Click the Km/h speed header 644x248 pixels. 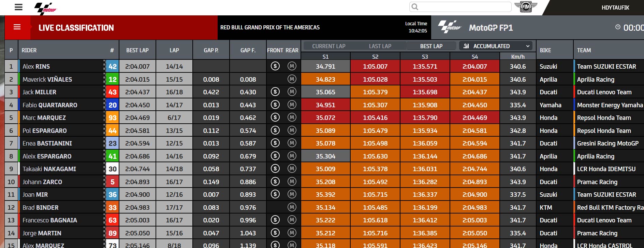pos(518,57)
